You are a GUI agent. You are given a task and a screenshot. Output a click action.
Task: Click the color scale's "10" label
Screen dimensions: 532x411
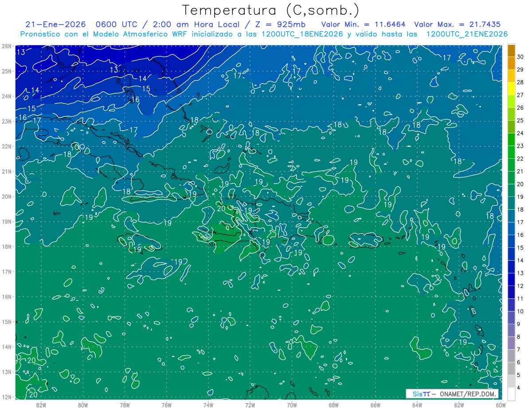520,311
